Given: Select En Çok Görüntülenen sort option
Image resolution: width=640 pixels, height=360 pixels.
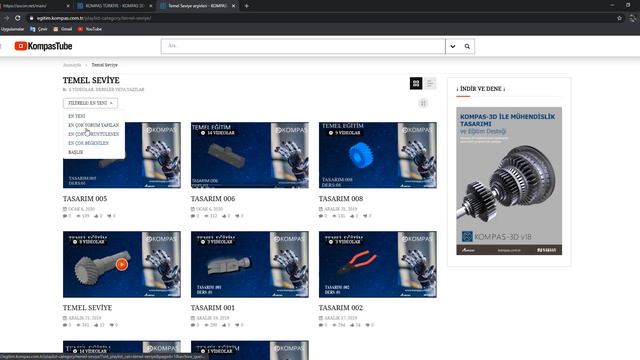Looking at the screenshot, I should click(93, 134).
